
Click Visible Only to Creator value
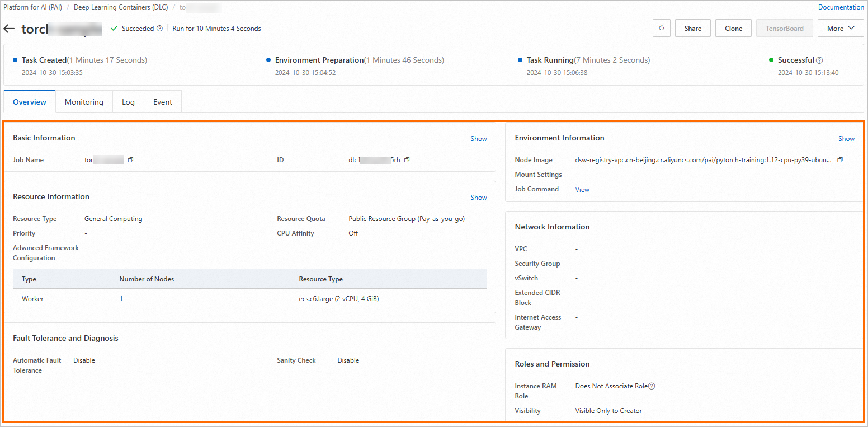(608, 411)
